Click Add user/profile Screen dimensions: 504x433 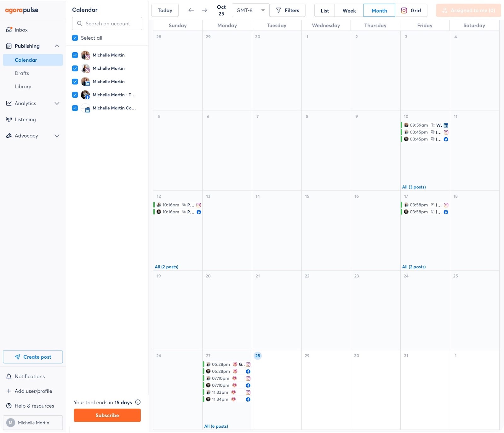coord(33,391)
